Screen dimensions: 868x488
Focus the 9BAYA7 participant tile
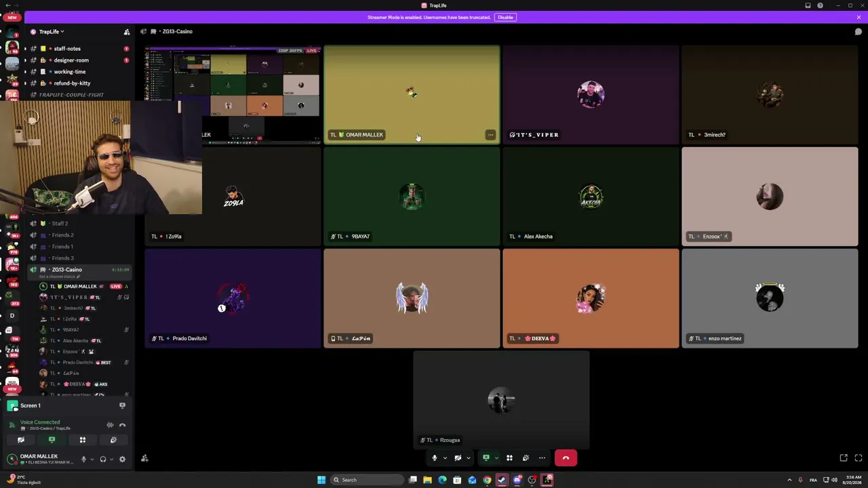(x=412, y=197)
